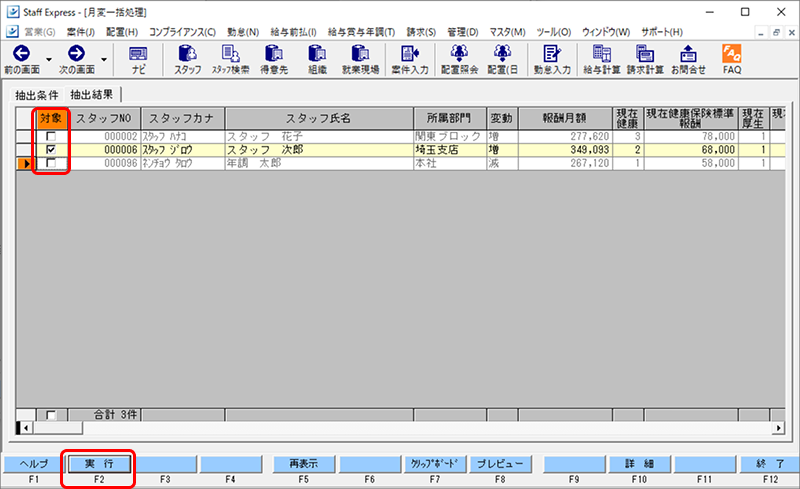Click the 詳細 F10 button
This screenshot has height=489, width=800.
pos(639,464)
